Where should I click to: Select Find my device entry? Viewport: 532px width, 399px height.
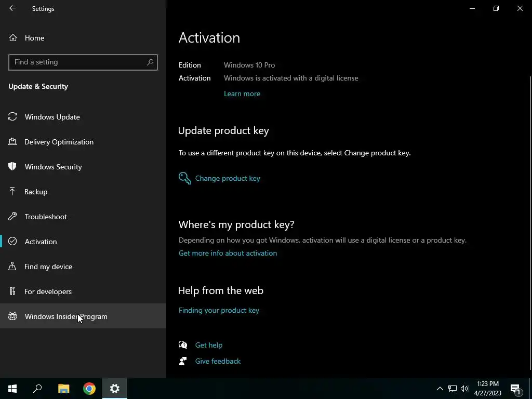[83, 267]
